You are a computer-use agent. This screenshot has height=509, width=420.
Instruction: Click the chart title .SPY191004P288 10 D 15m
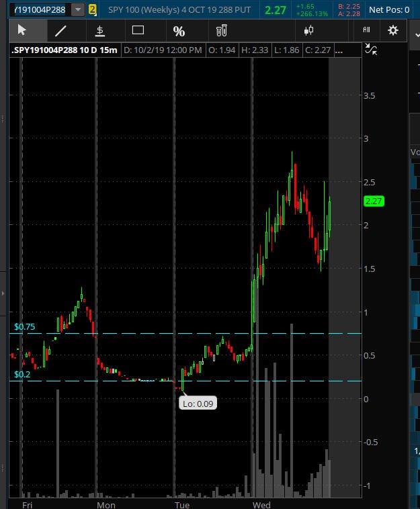(65, 50)
